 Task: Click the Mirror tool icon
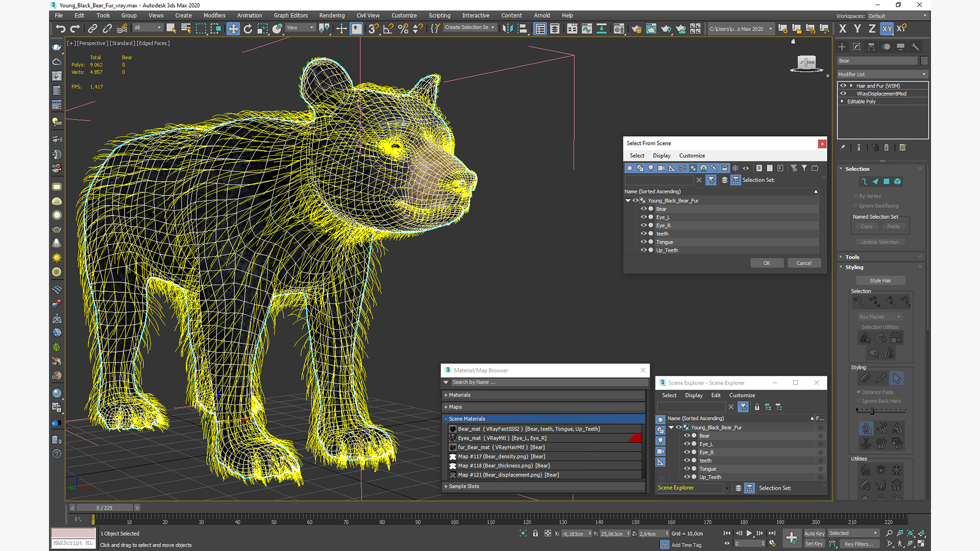point(507,29)
